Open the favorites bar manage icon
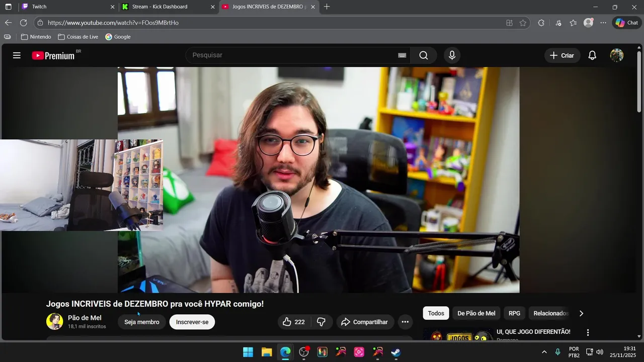The width and height of the screenshot is (644, 362). (x=7, y=37)
